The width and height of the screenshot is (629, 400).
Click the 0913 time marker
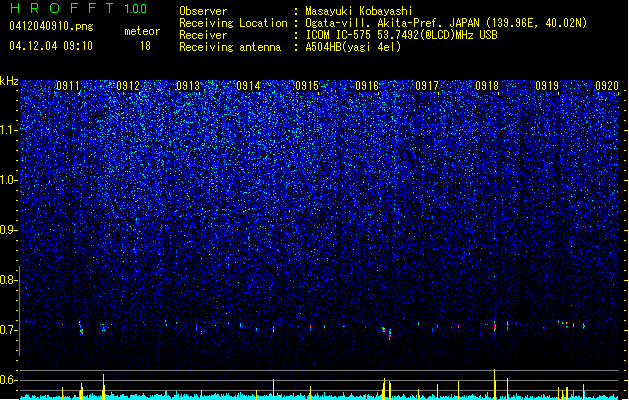click(x=188, y=85)
